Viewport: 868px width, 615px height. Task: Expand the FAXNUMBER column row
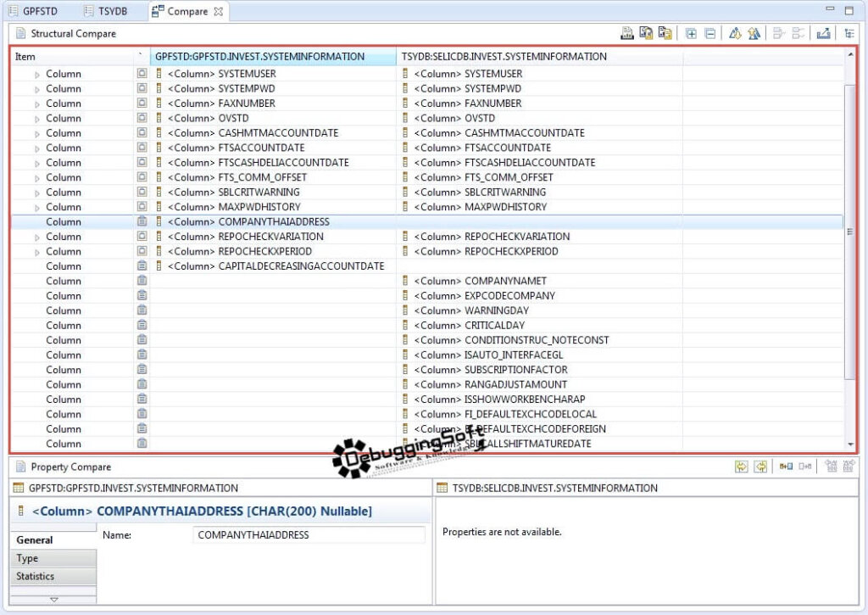click(37, 104)
